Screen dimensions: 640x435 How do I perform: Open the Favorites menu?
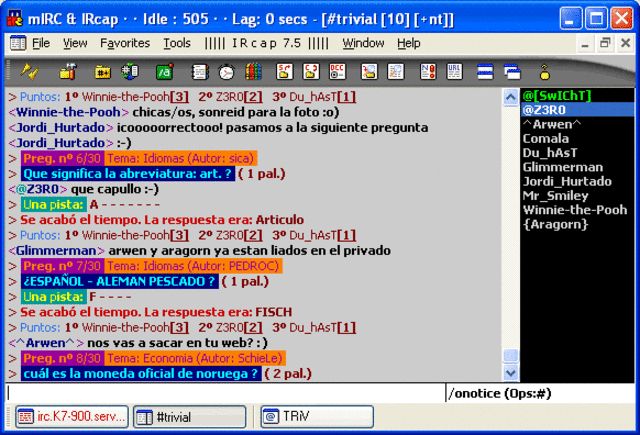(125, 43)
